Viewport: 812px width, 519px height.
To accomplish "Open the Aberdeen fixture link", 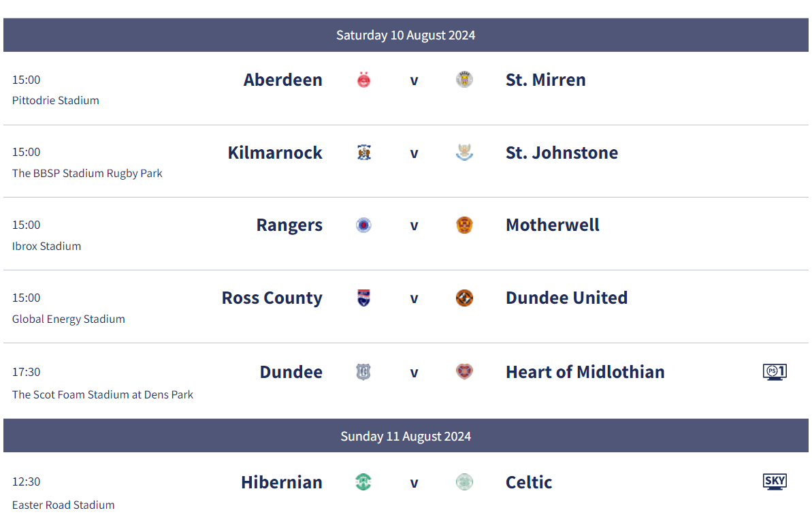I will click(283, 80).
